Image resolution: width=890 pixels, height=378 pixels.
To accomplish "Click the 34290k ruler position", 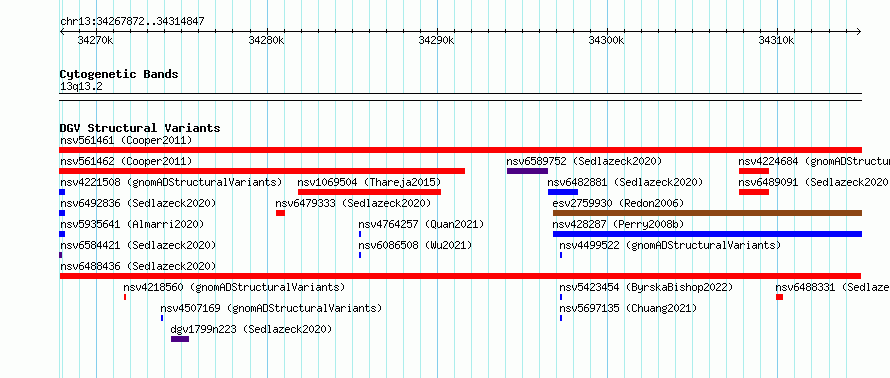I will pos(436,40).
